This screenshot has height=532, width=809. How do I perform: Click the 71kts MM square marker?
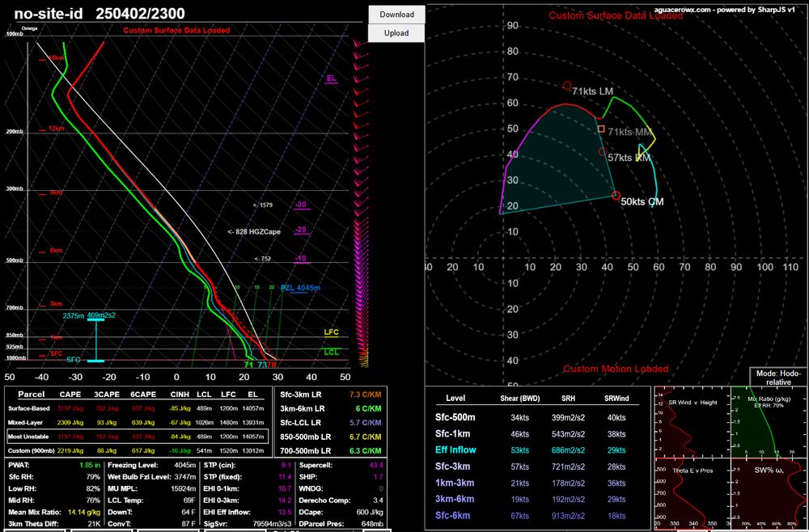(601, 129)
